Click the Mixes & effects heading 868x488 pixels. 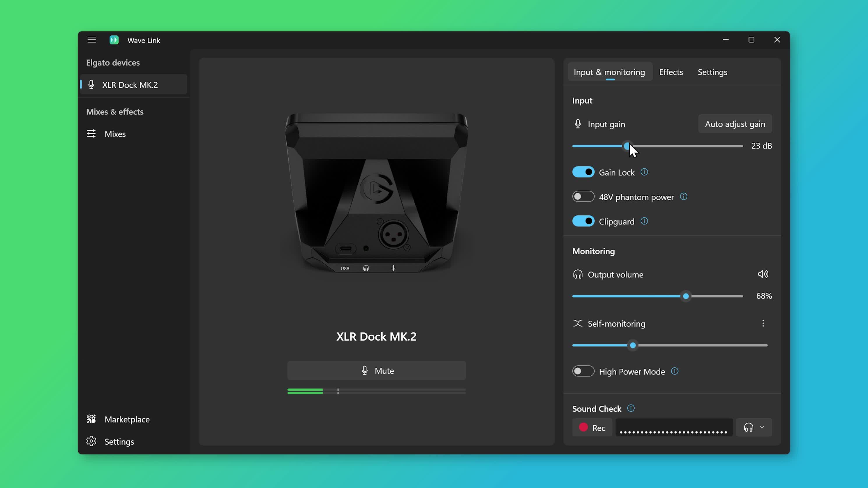pos(115,112)
